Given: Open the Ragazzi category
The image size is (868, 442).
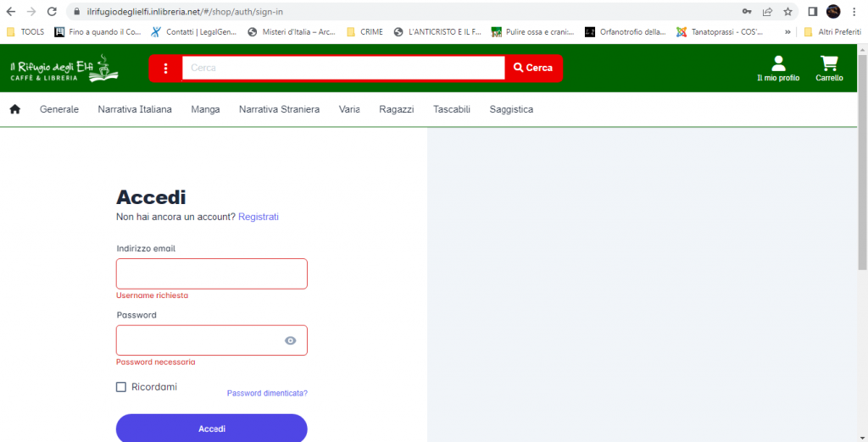Looking at the screenshot, I should (x=397, y=109).
